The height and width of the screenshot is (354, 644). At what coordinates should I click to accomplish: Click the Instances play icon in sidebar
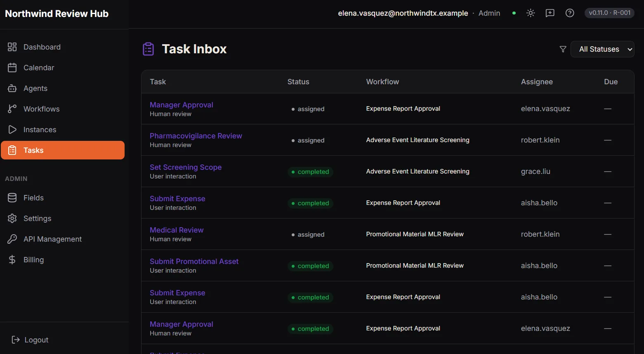pyautogui.click(x=12, y=130)
